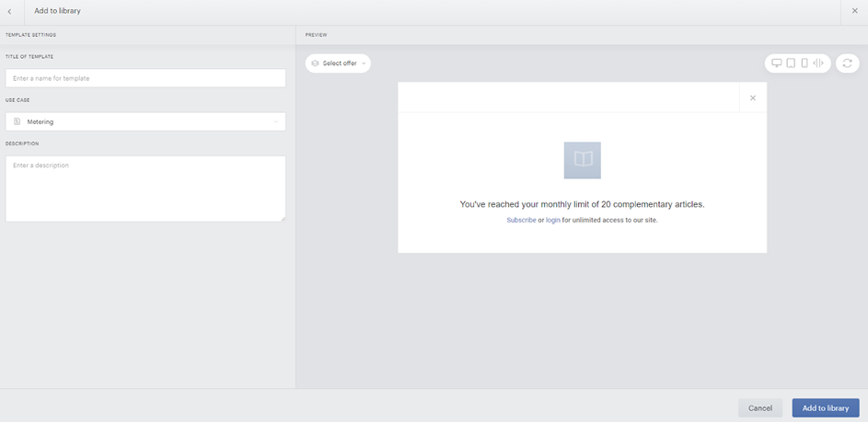Click the description resize handle
The image size is (868, 423).
click(x=283, y=219)
